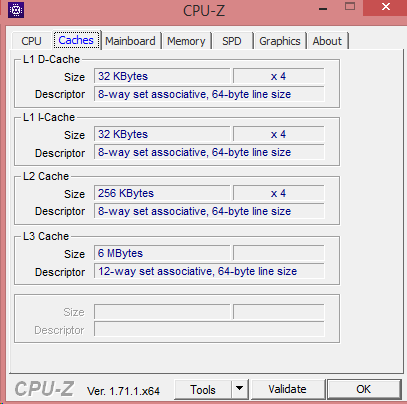Open the Tools dropdown arrow
Image resolution: width=407 pixels, height=404 pixels.
click(x=240, y=389)
